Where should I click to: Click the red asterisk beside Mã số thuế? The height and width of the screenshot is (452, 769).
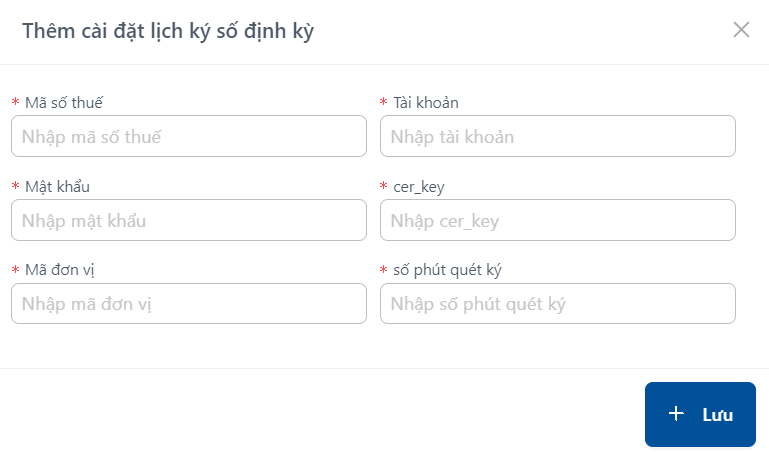point(16,102)
